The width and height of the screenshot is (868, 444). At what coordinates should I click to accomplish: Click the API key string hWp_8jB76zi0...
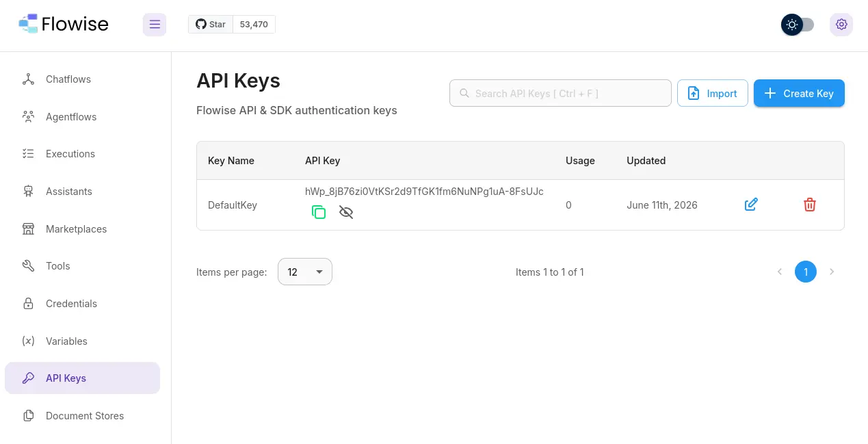coord(424,192)
